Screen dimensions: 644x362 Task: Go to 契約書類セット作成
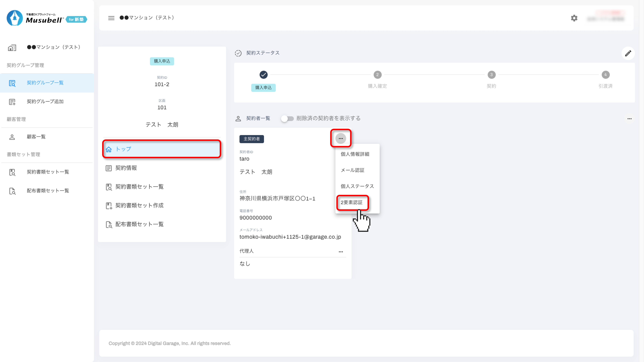pyautogui.click(x=139, y=205)
